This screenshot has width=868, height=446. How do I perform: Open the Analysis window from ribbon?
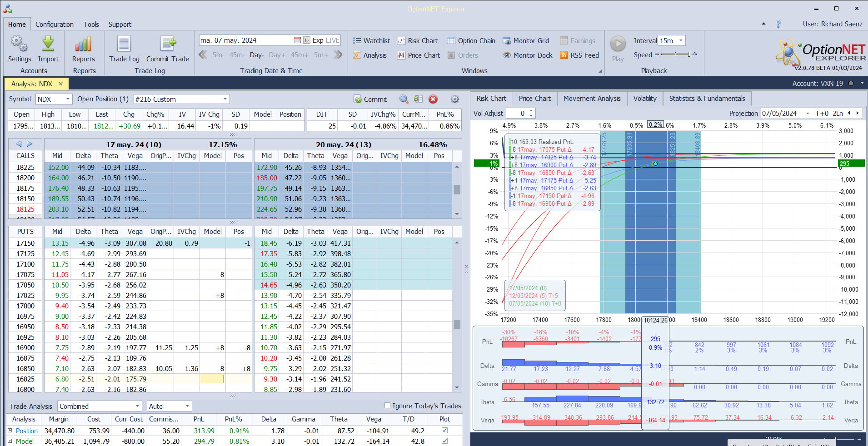point(370,55)
